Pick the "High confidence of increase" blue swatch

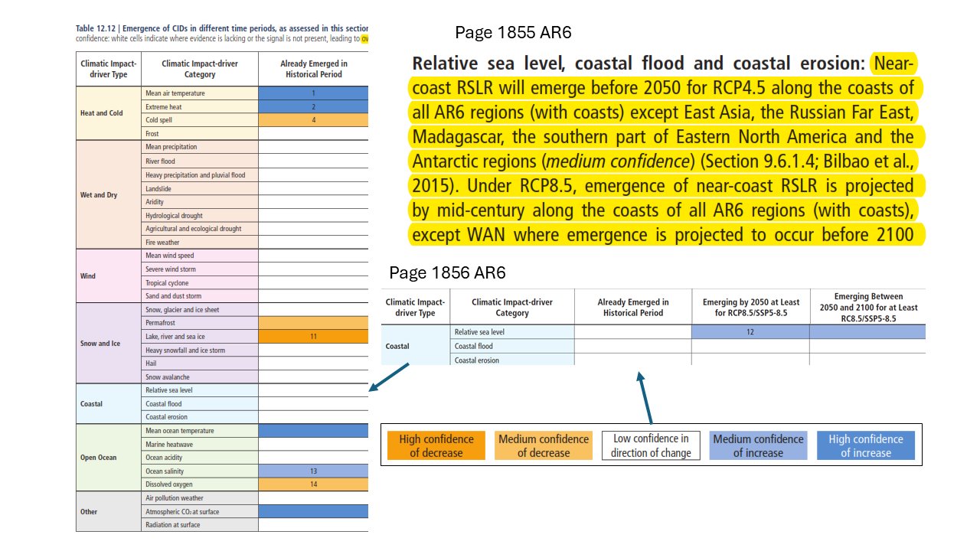click(x=865, y=445)
